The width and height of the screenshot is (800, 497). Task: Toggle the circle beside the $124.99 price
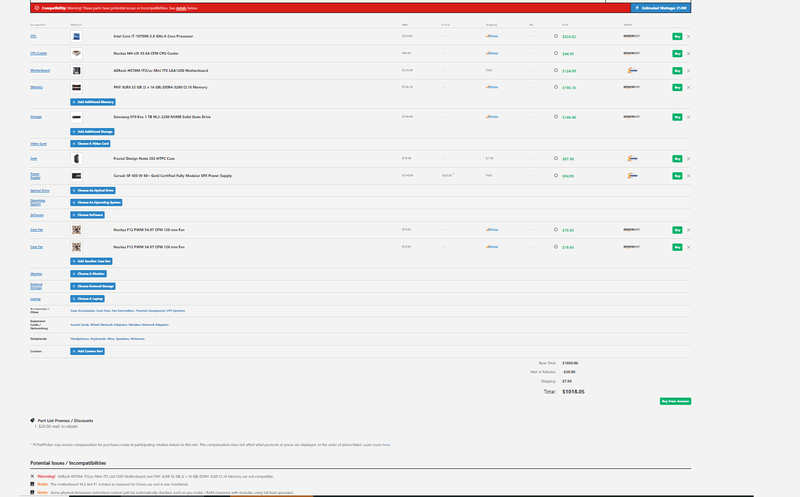[556, 70]
